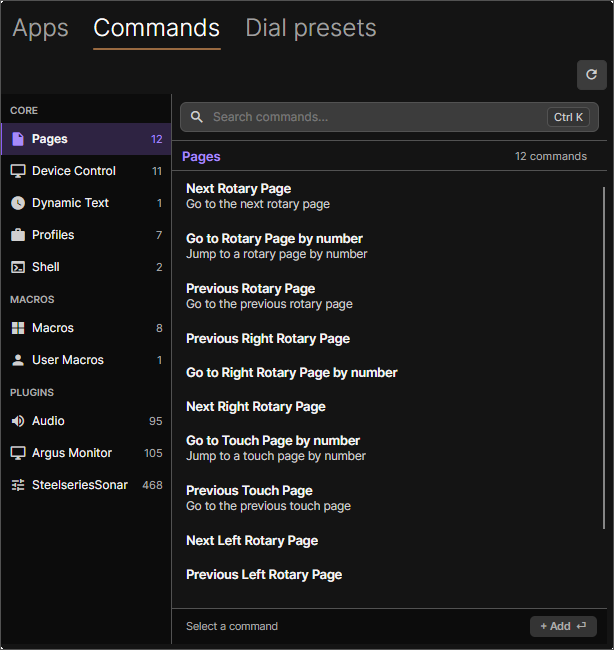Screen dimensions: 614x650
Task: Select the Dynamic Text category
Action: 86,203
